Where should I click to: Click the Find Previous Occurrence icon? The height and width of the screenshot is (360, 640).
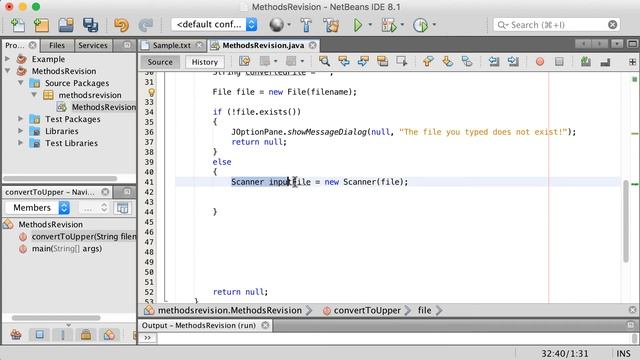pos(344,62)
